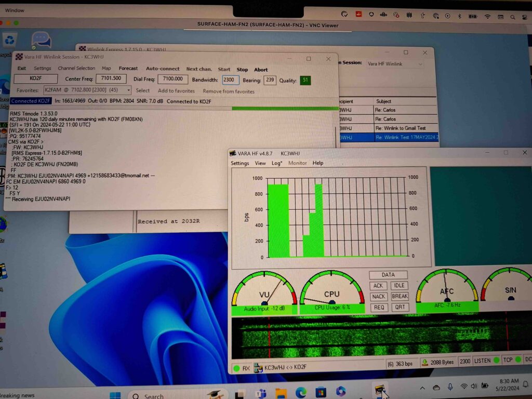This screenshot has height=399, width=532.
Task: Click the green Quality 51 box
Action: point(305,81)
